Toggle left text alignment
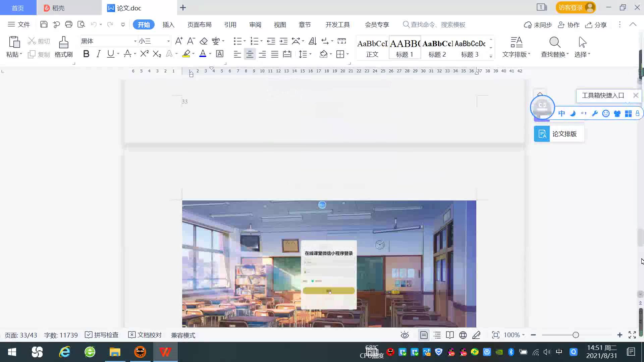The width and height of the screenshot is (644, 362). pos(237,54)
